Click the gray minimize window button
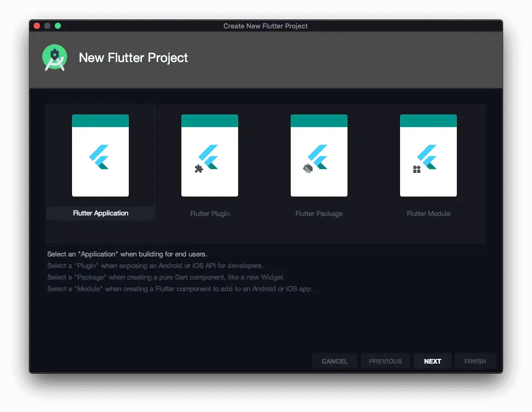Viewport: 532px width, 412px height. point(47,26)
